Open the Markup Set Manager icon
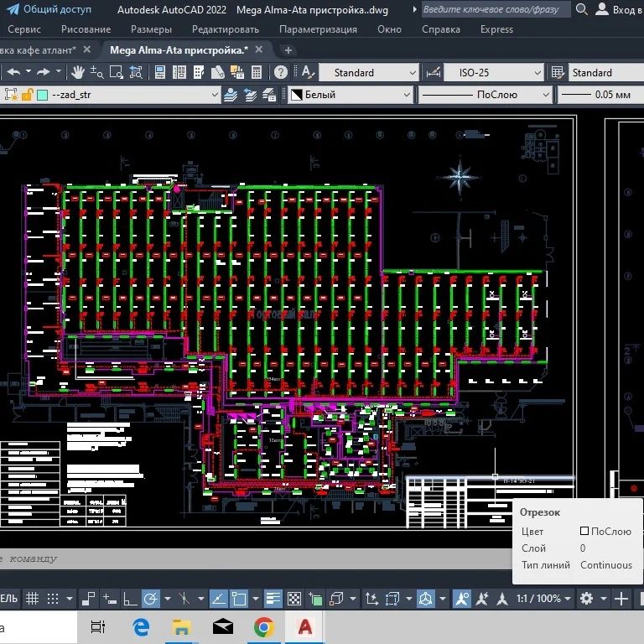The width and height of the screenshot is (644, 644). point(237,72)
